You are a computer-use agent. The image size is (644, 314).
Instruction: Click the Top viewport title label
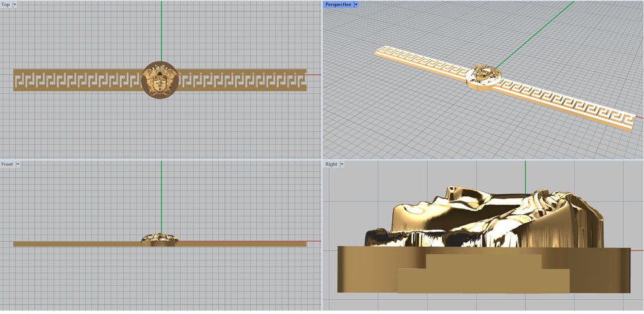coord(6,5)
